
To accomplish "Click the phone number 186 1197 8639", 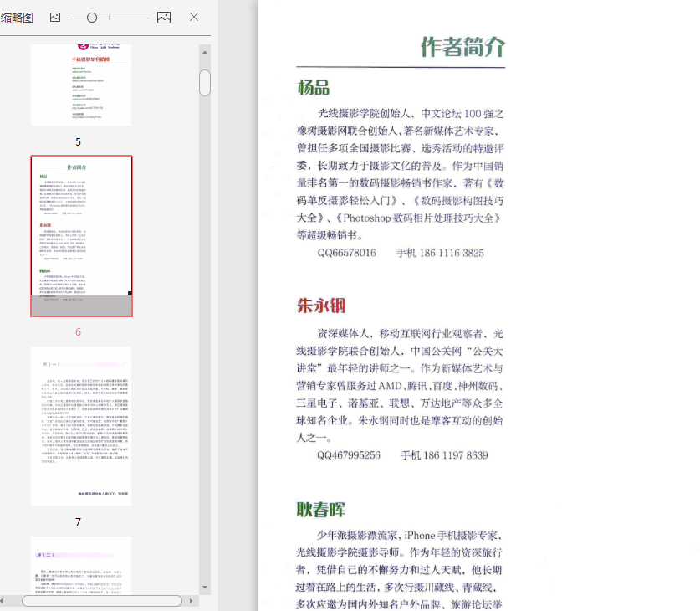I will [456, 455].
